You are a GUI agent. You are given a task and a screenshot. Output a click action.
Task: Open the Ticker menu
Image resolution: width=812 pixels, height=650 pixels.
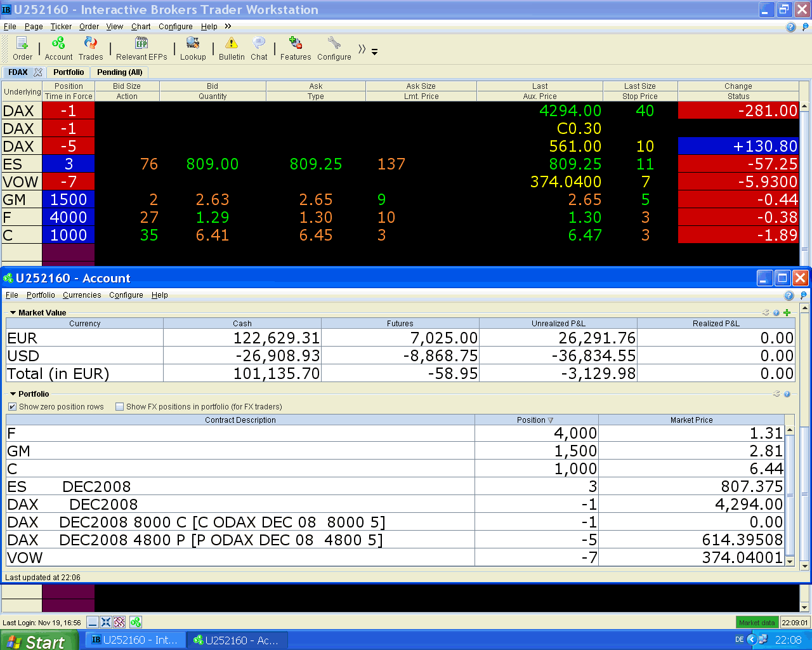click(61, 27)
